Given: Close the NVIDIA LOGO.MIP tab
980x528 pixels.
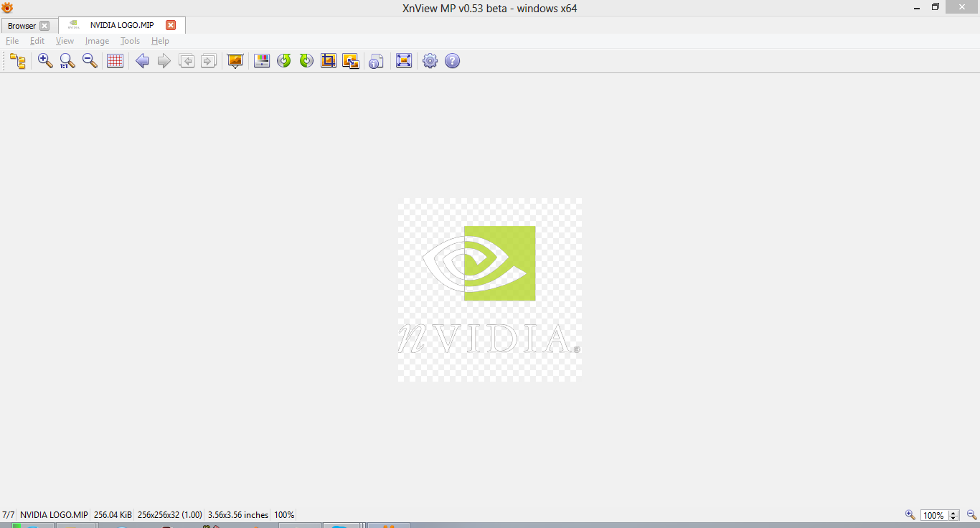Looking at the screenshot, I should tap(171, 25).
